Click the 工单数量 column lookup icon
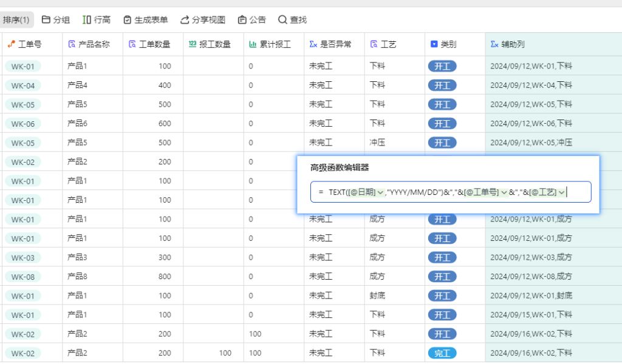Image resolution: width=622 pixels, height=364 pixels. [x=132, y=44]
